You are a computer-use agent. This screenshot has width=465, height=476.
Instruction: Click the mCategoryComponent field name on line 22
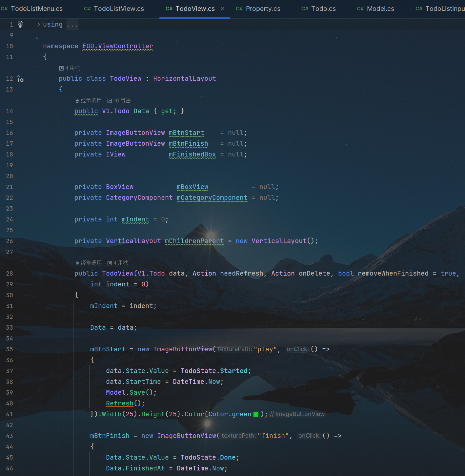[212, 197]
